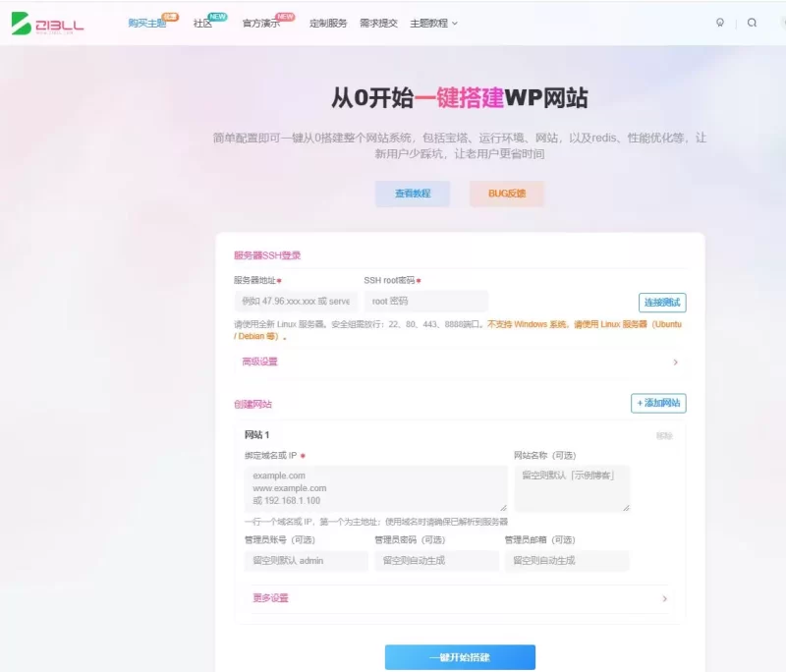Expand the 高级设置 section
The width and height of the screenshot is (786, 672).
pyautogui.click(x=460, y=362)
